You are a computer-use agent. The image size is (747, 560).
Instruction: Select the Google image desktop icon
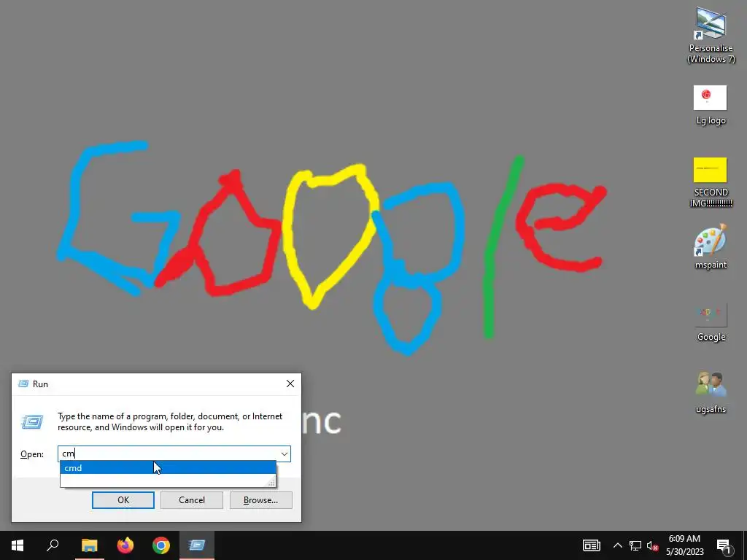click(711, 322)
